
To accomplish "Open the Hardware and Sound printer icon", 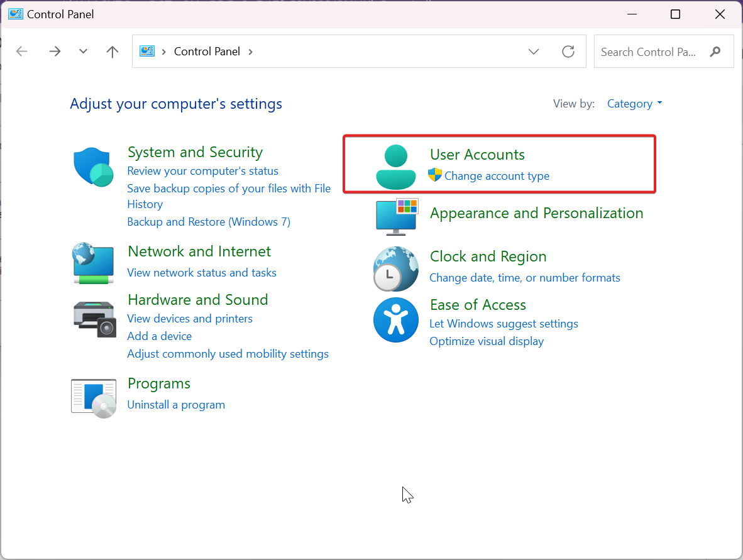I will pyautogui.click(x=94, y=319).
